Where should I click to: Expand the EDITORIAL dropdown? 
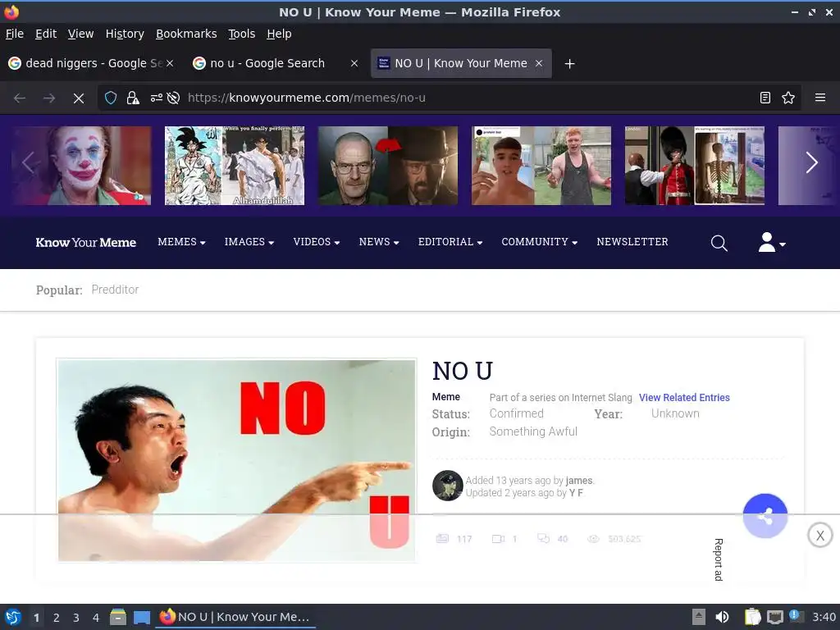450,242
